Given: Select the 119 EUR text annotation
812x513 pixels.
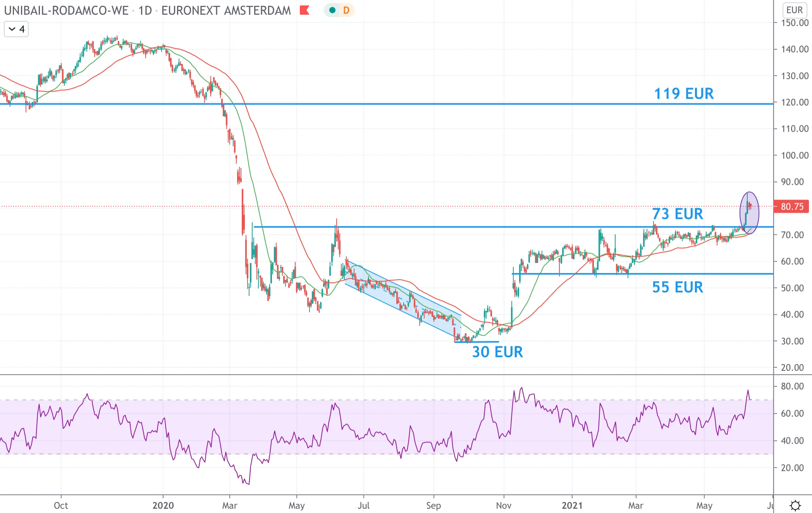Looking at the screenshot, I should tap(684, 93).
